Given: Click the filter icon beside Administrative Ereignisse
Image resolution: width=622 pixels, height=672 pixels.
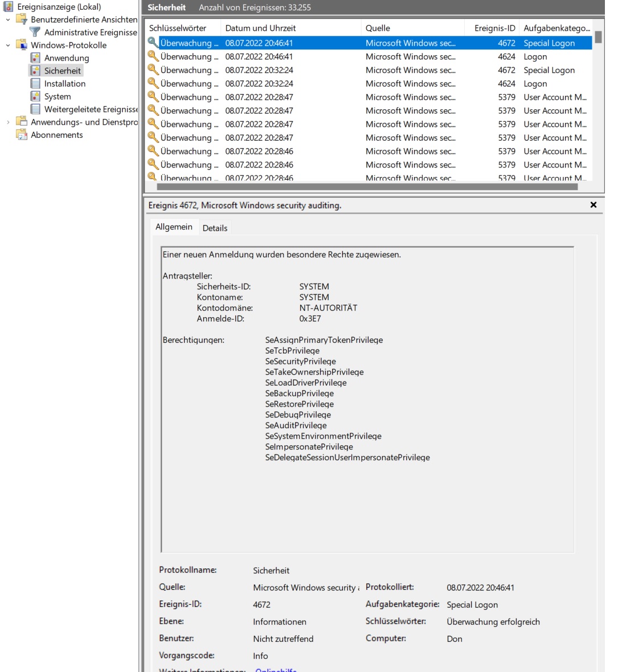Looking at the screenshot, I should point(35,32).
